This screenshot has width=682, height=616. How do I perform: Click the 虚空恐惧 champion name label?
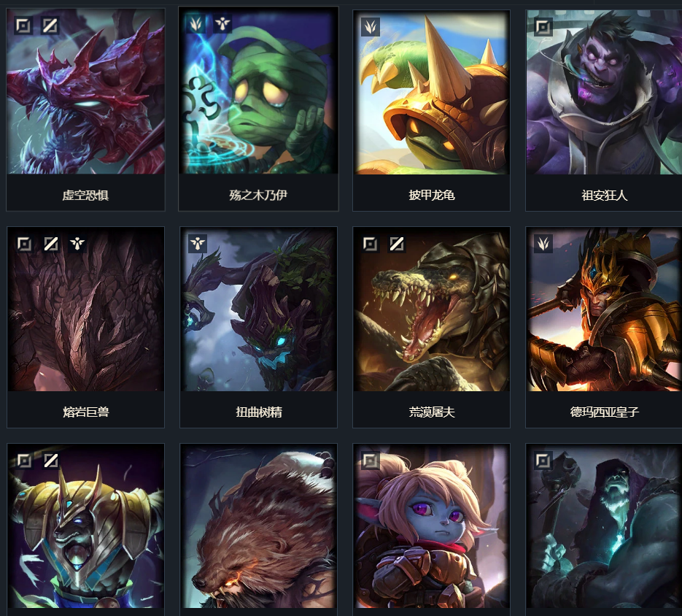click(85, 195)
